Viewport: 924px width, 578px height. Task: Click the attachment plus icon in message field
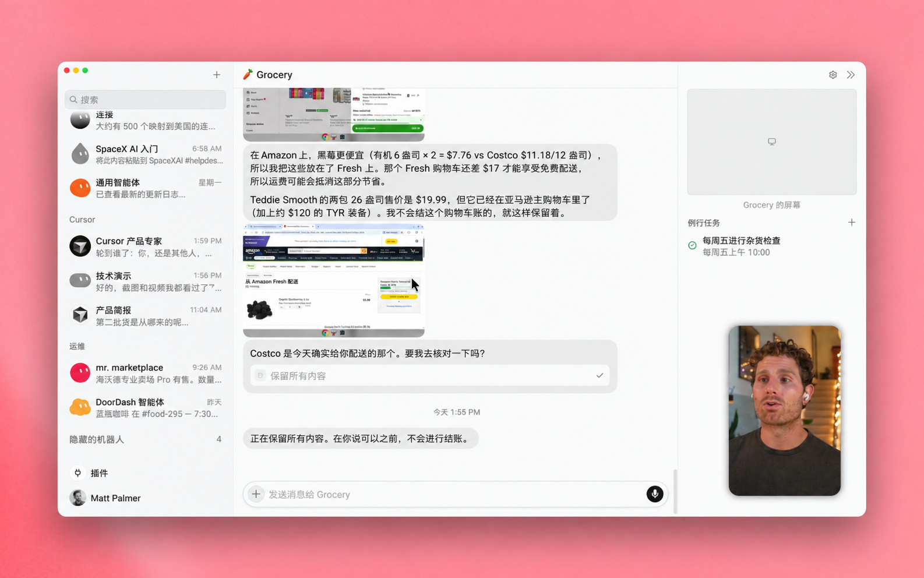pyautogui.click(x=256, y=494)
